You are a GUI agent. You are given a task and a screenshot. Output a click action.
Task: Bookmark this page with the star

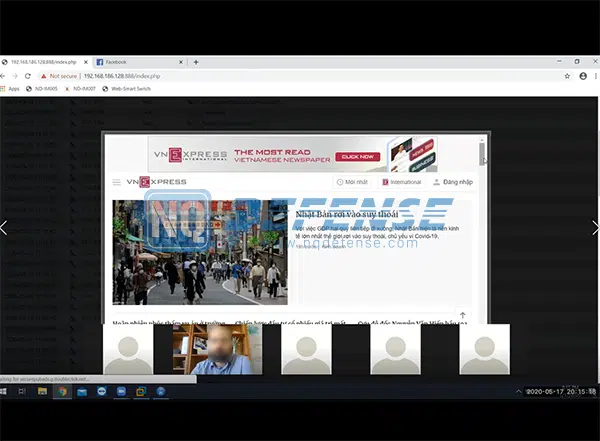(567, 76)
